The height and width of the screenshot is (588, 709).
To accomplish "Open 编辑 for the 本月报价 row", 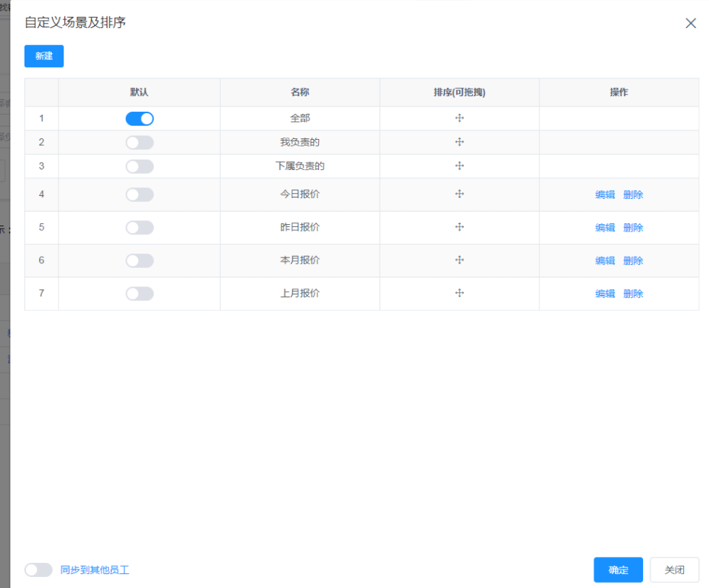I will [x=605, y=260].
